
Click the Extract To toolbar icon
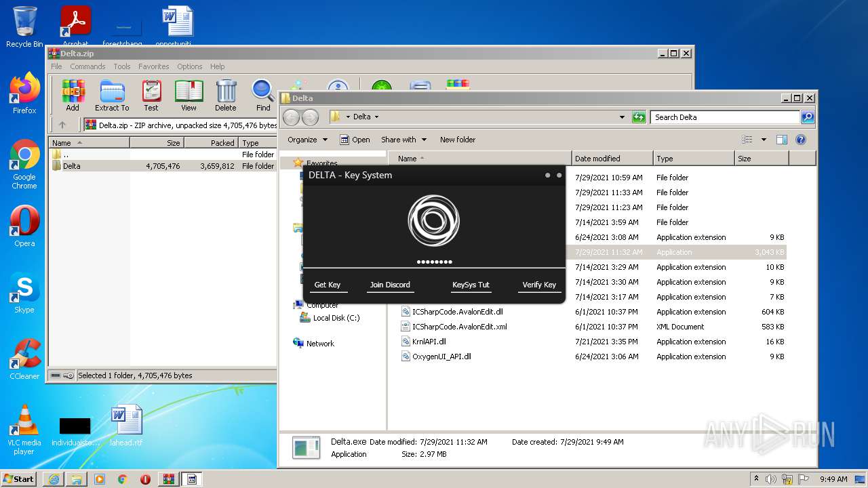(x=112, y=96)
